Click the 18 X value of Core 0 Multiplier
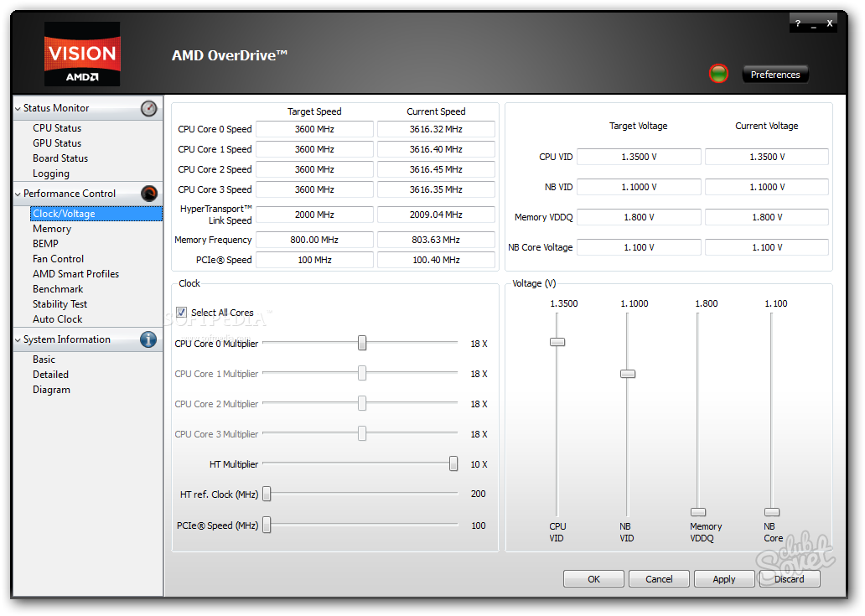 point(479,344)
